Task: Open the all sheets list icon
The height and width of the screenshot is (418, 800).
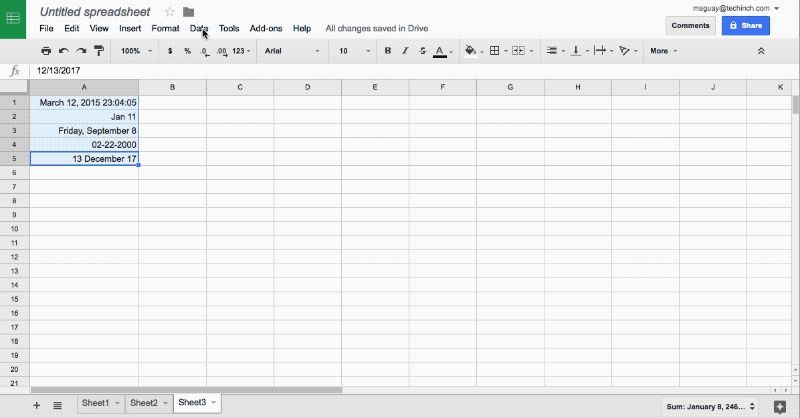Action: pyautogui.click(x=57, y=404)
